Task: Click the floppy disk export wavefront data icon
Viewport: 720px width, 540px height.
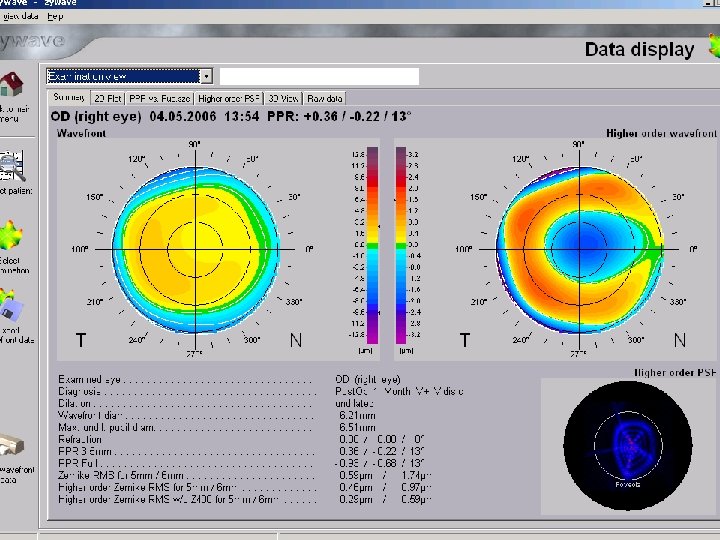Action: [x=12, y=310]
